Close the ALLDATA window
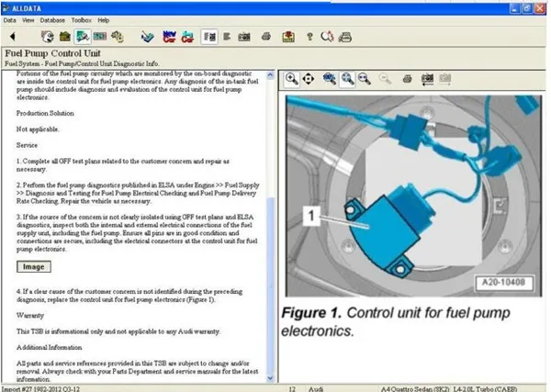The image size is (551, 392). [x=540, y=8]
